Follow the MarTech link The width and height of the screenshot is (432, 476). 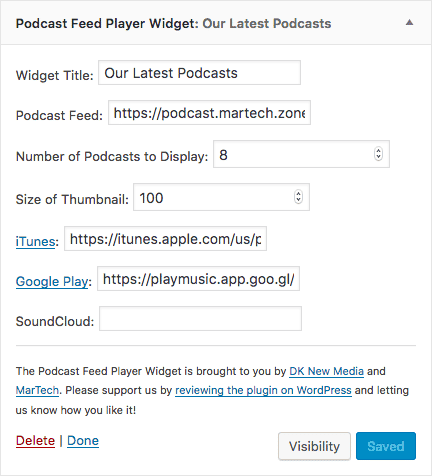click(x=37, y=390)
